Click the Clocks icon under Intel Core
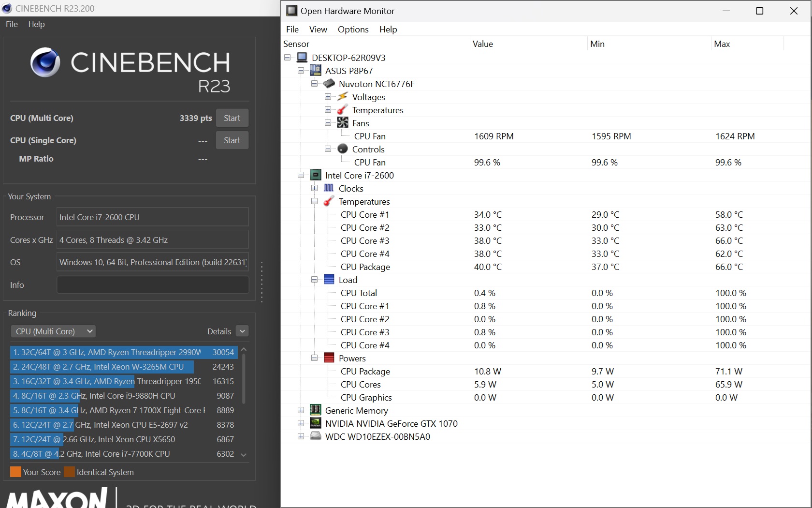 (329, 188)
